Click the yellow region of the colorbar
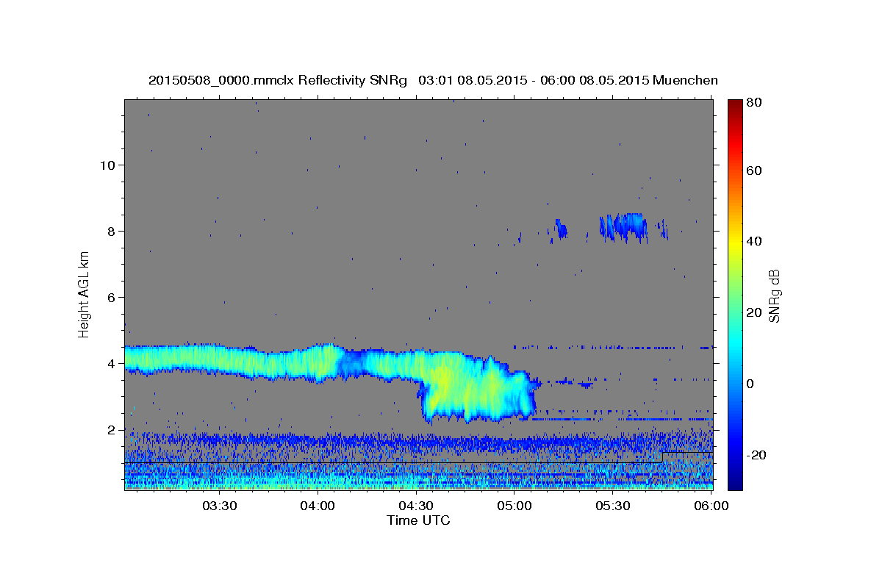Screen dimensions: 882x588 (735, 243)
